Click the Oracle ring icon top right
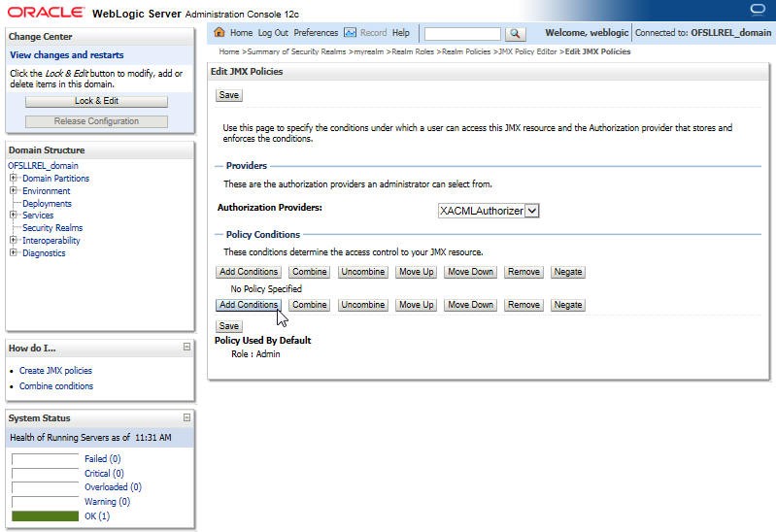The height and width of the screenshot is (532, 776). click(758, 9)
